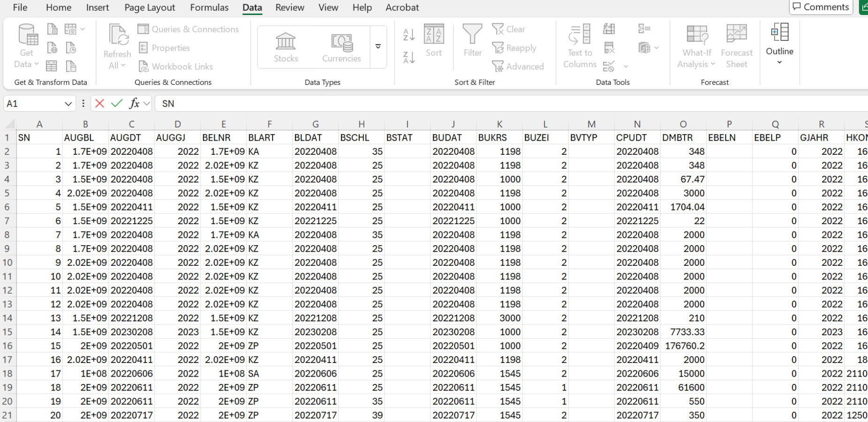Go to the Page Layout tab
Screen dimensions: 868x422
[150, 8]
